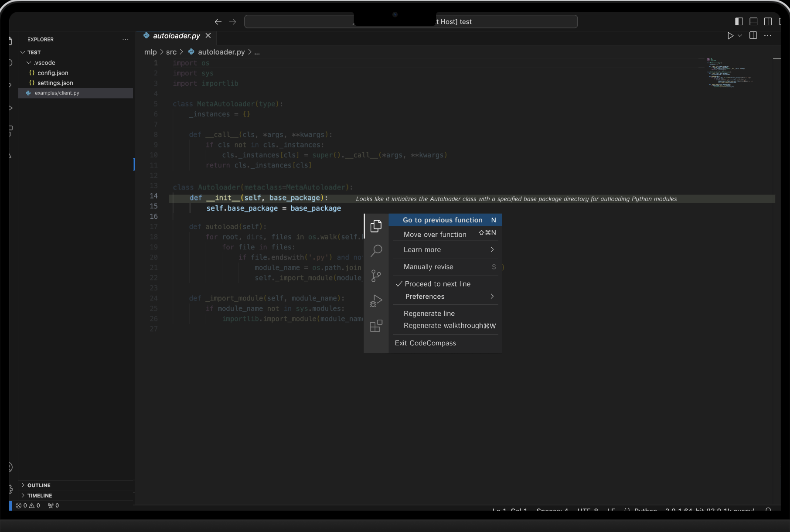Click the ports forwarded status icon
Image resolution: width=790 pixels, height=532 pixels.
click(53, 505)
